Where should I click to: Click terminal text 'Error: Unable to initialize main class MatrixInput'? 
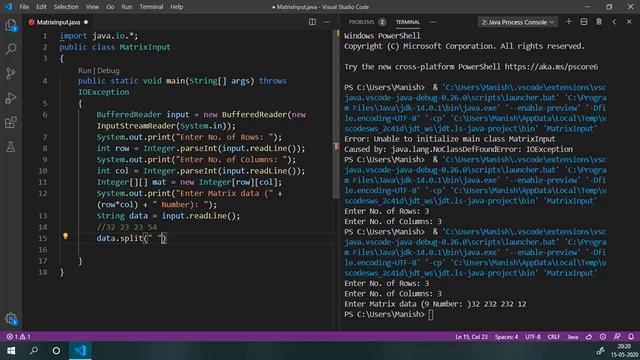(x=449, y=139)
